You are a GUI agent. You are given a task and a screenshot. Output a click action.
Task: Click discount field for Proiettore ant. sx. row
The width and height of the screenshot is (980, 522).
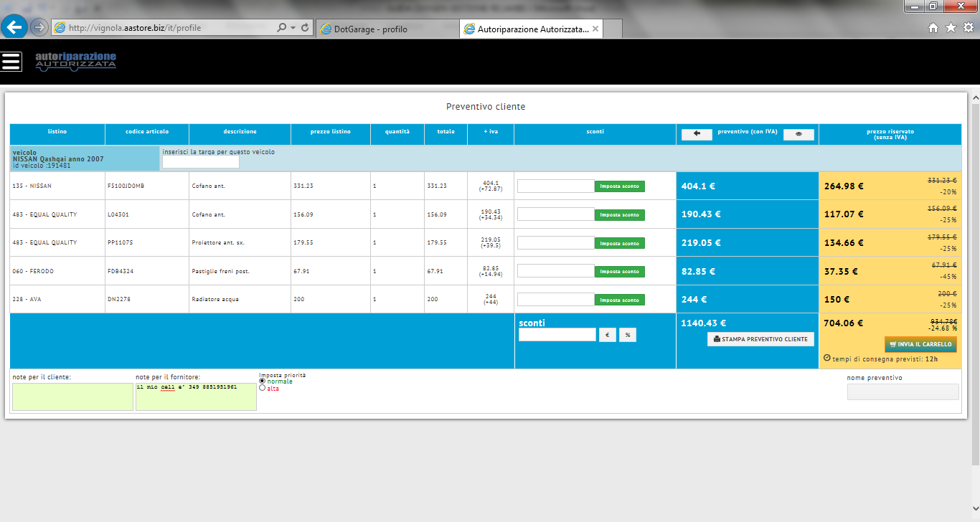click(556, 242)
